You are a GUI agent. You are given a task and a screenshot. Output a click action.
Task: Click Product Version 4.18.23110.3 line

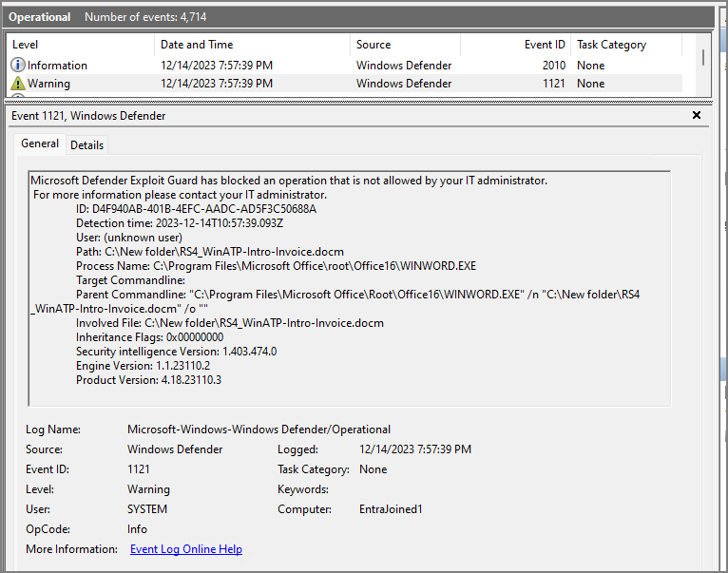148,380
